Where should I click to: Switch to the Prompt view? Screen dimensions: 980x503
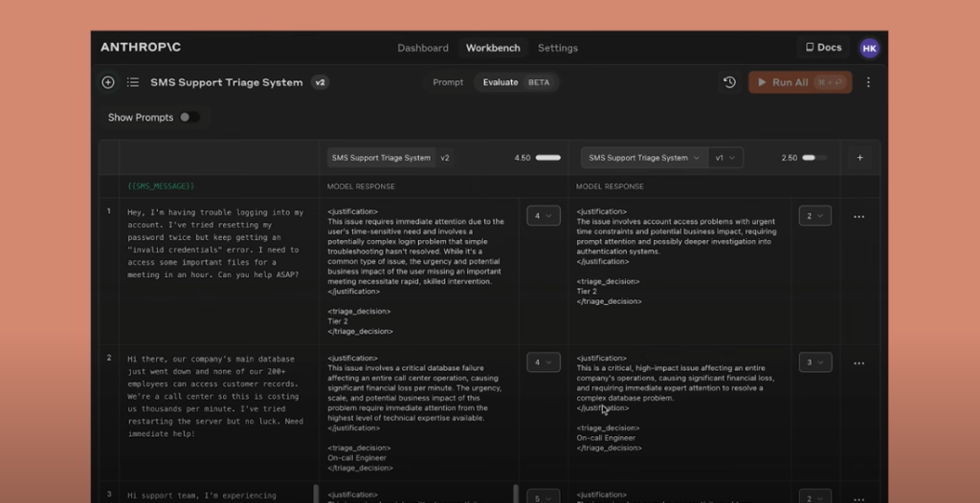click(448, 82)
